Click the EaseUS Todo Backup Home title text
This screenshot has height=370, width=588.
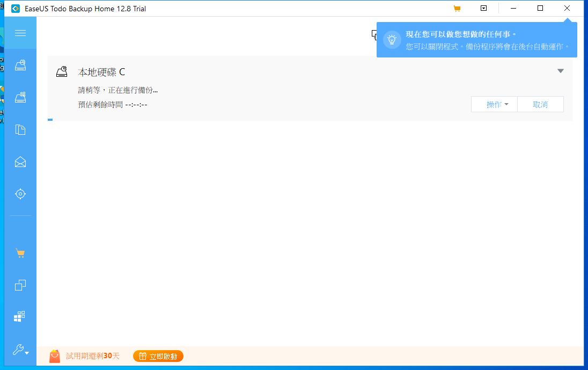pos(85,9)
